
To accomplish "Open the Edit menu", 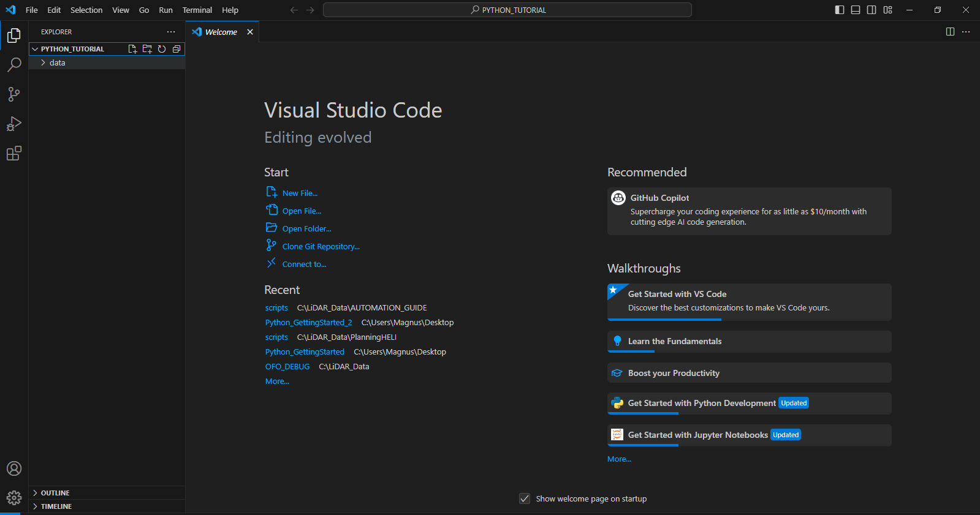I will 54,10.
